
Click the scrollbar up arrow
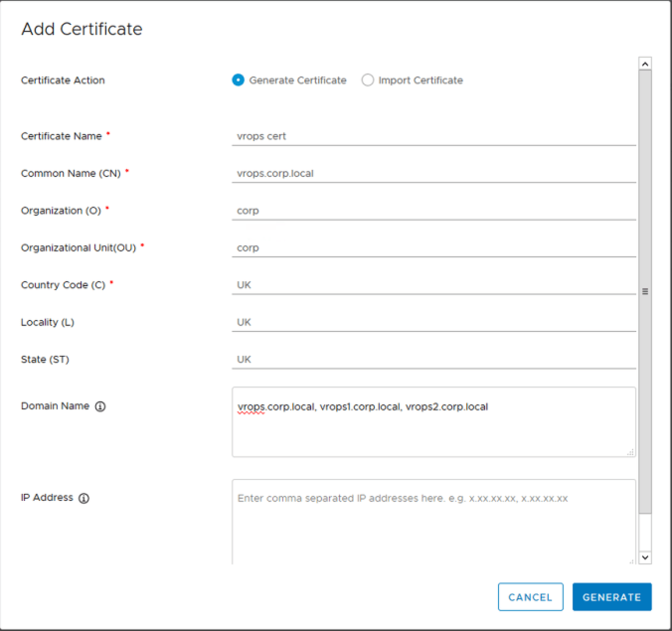(645, 64)
